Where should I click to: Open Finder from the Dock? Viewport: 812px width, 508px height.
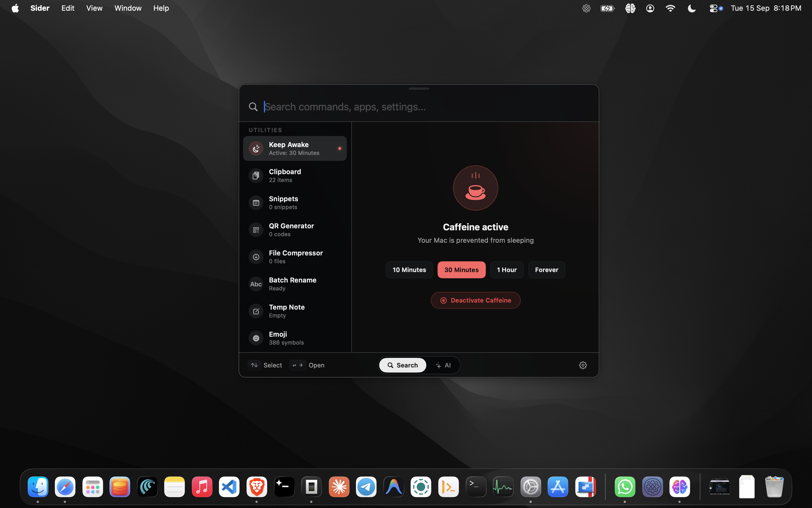coord(38,487)
